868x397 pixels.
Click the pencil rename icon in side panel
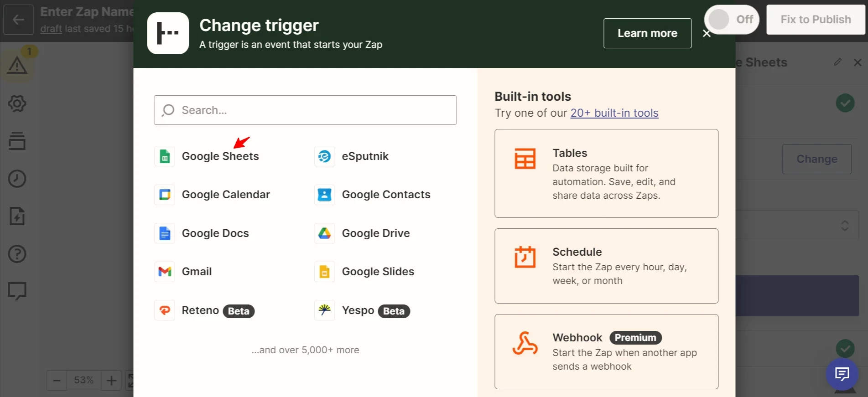pyautogui.click(x=837, y=62)
